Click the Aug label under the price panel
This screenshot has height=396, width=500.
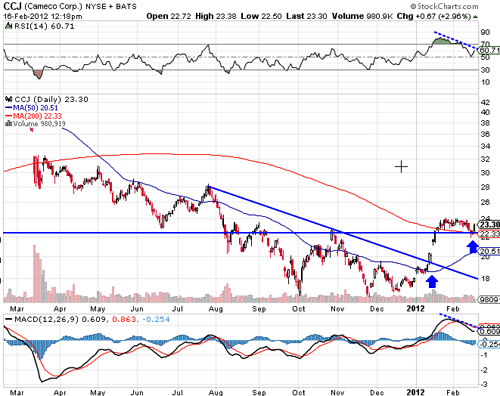(216, 309)
